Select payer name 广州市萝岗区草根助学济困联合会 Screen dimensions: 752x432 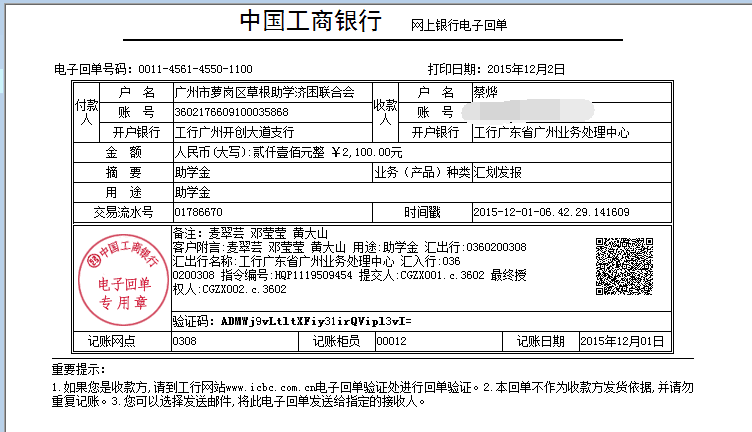point(264,92)
